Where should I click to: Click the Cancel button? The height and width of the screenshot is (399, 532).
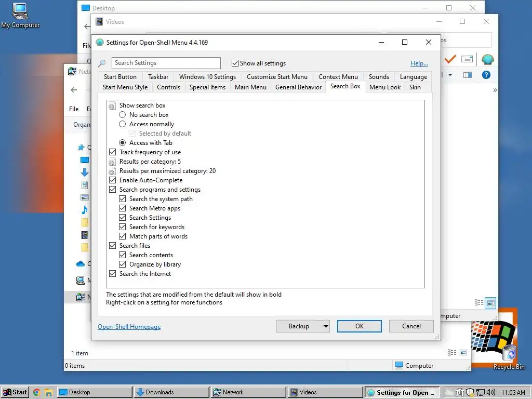pyautogui.click(x=411, y=326)
